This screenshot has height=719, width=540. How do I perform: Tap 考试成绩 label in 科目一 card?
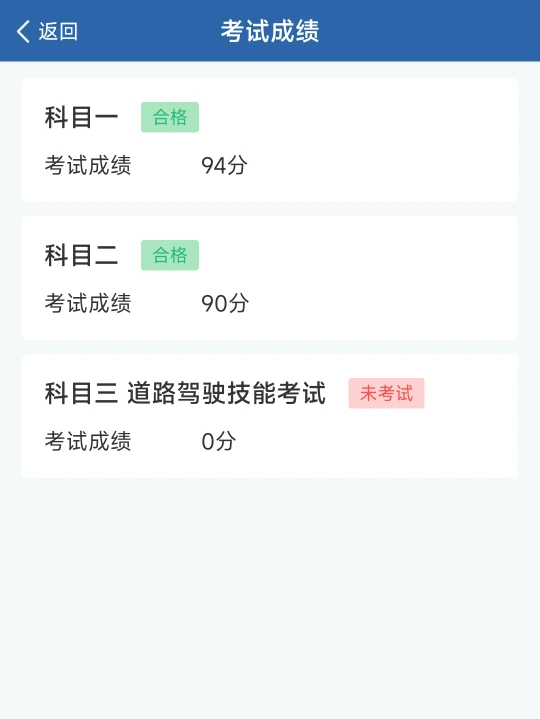[88, 165]
